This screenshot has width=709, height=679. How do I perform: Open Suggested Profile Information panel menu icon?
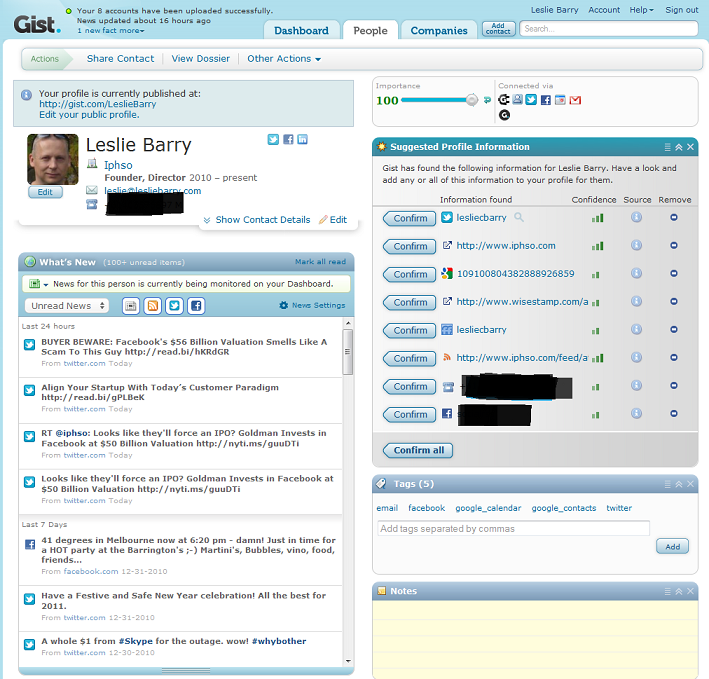coord(667,147)
